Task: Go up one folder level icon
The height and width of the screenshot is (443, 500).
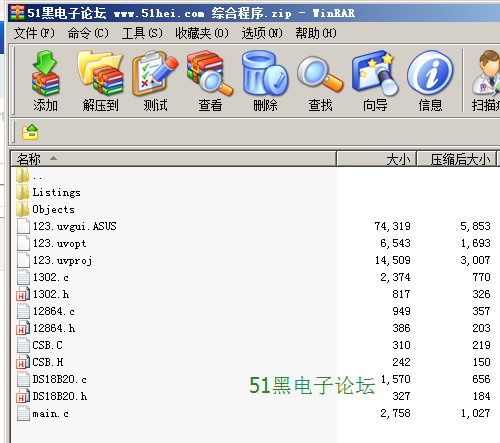Action: pyautogui.click(x=30, y=132)
